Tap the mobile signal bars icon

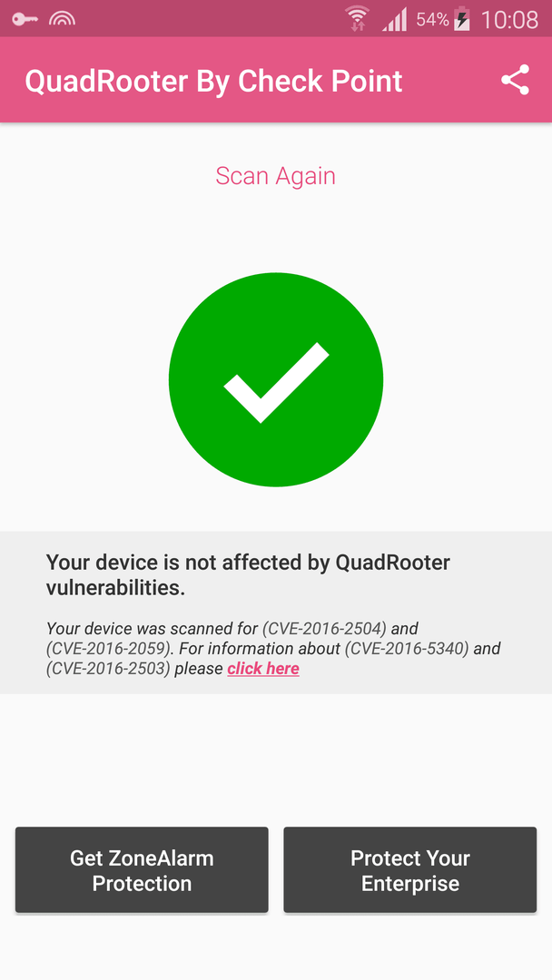tap(394, 19)
